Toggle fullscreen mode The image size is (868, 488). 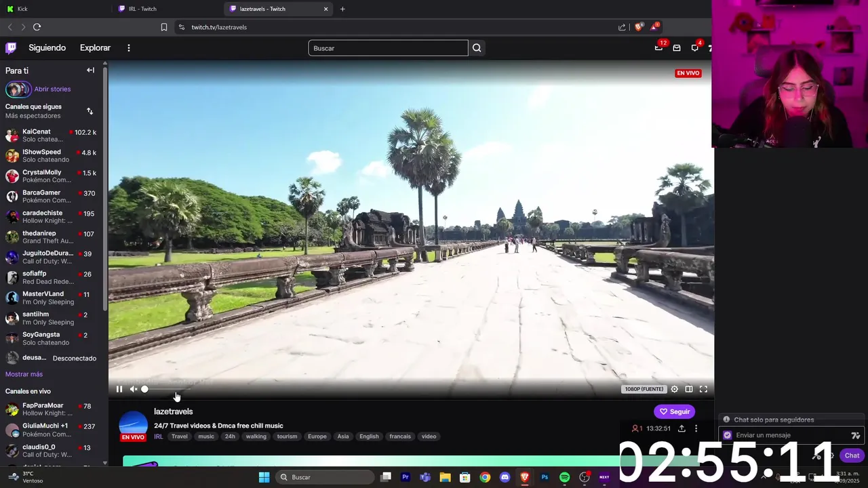click(703, 389)
